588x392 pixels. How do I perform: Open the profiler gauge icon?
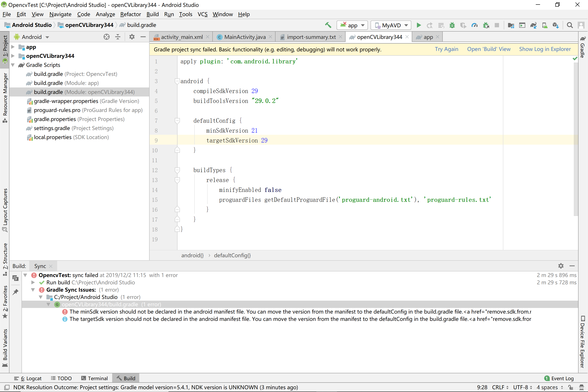[474, 25]
